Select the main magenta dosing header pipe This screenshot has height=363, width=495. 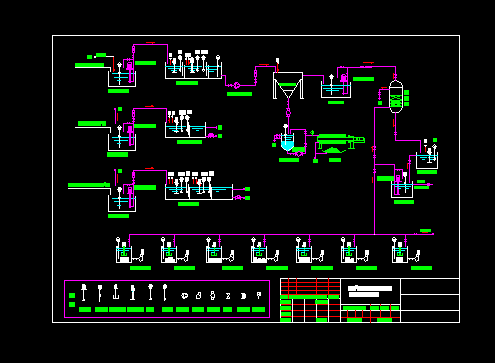281,234
